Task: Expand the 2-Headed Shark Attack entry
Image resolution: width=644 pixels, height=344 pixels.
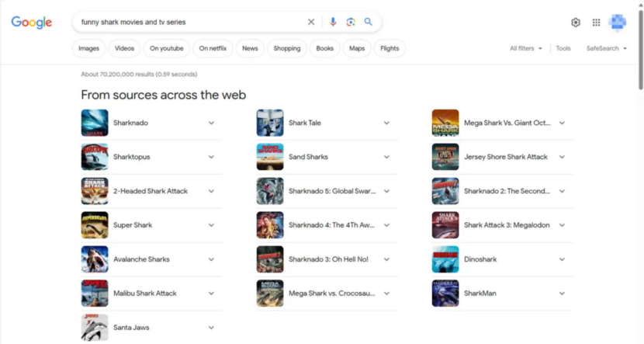Action: 211,191
